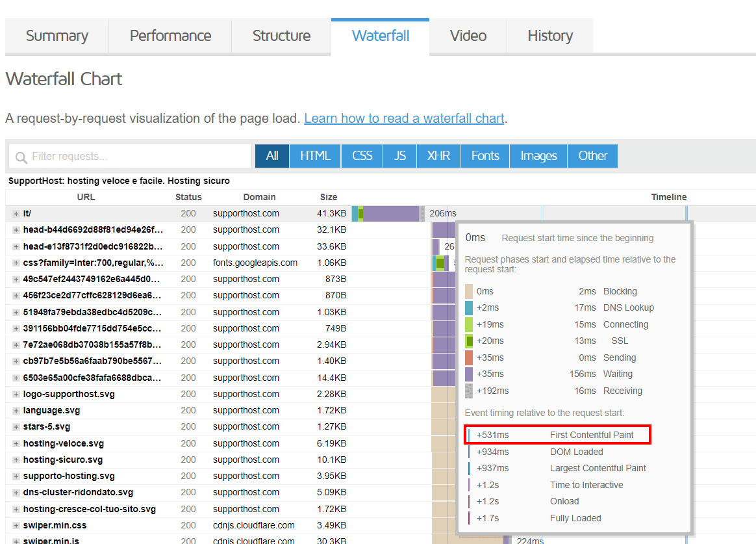Expand the logo-supporthost.svg request details
The image size is (756, 544).
point(16,395)
